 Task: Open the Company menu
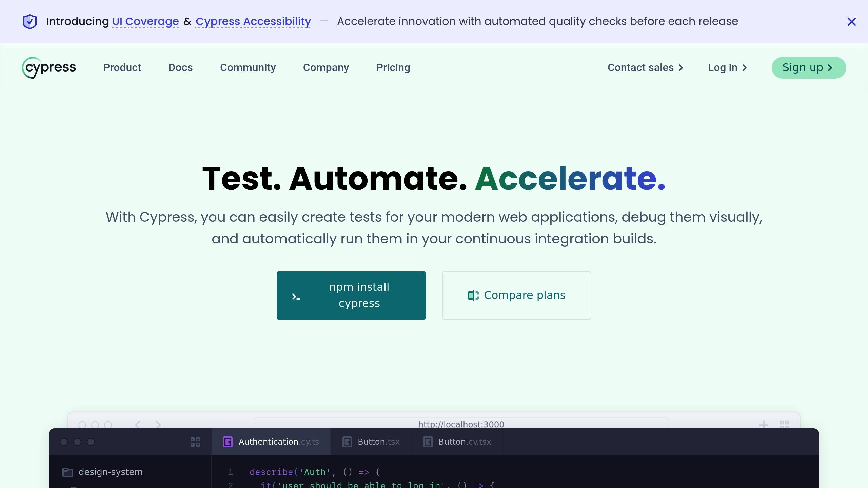click(x=326, y=68)
